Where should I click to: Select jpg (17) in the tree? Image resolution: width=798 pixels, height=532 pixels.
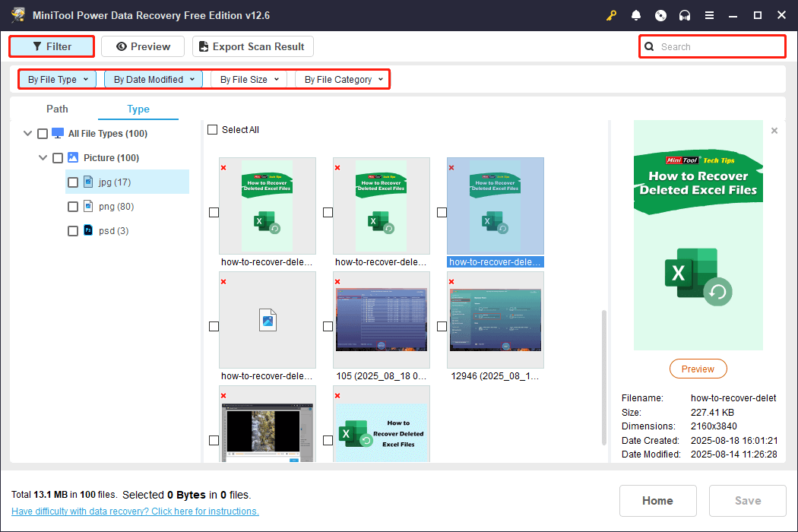point(127,182)
